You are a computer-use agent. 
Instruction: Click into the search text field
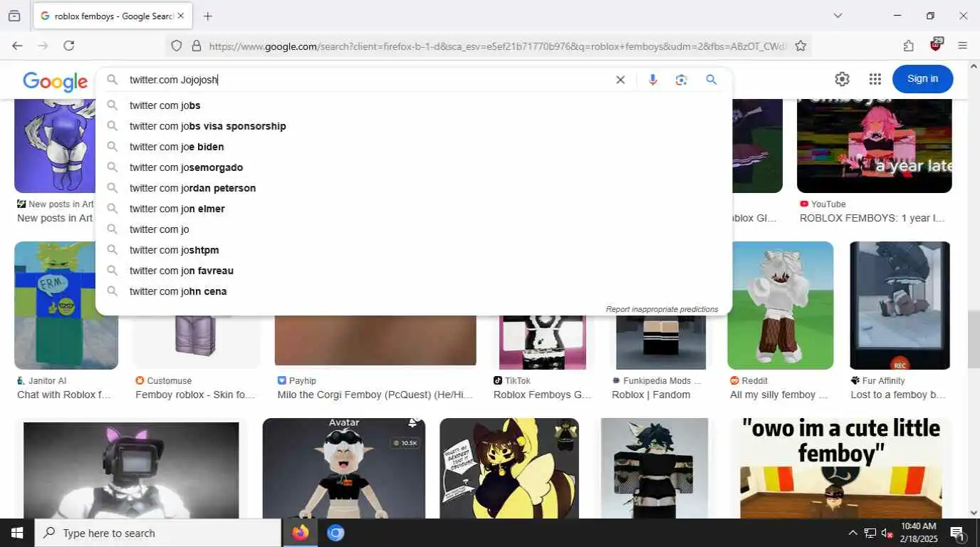tap(367, 80)
